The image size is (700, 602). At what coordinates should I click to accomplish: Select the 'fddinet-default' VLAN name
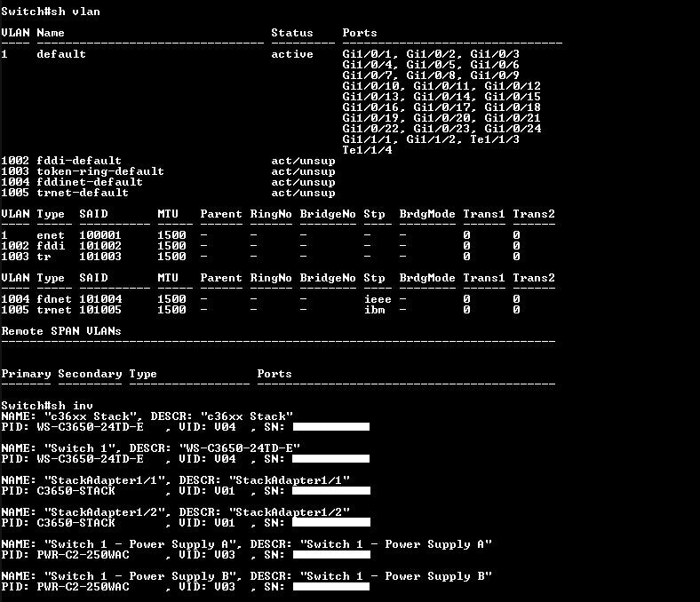click(90, 182)
